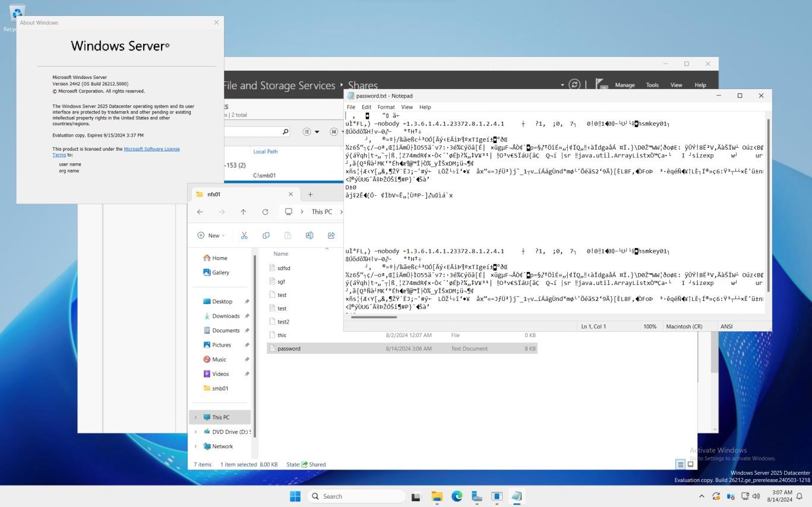812x507 pixels.
Task: Open the monitor location icon in address bar
Action: [289, 212]
